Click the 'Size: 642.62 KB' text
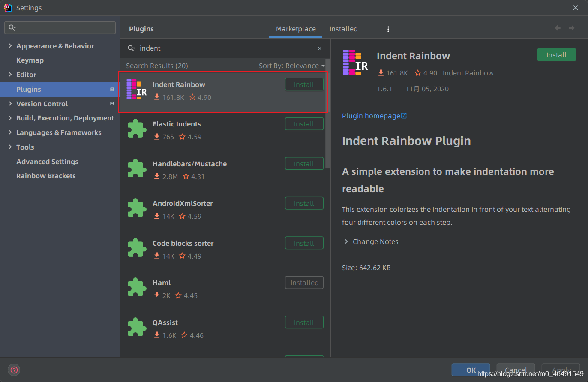The width and height of the screenshot is (588, 382). tap(366, 268)
